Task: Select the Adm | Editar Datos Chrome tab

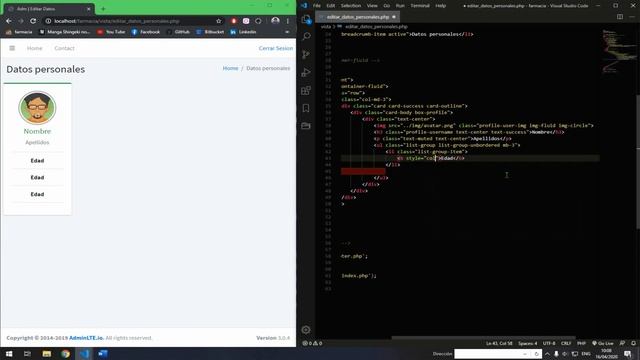Action: (x=49, y=9)
